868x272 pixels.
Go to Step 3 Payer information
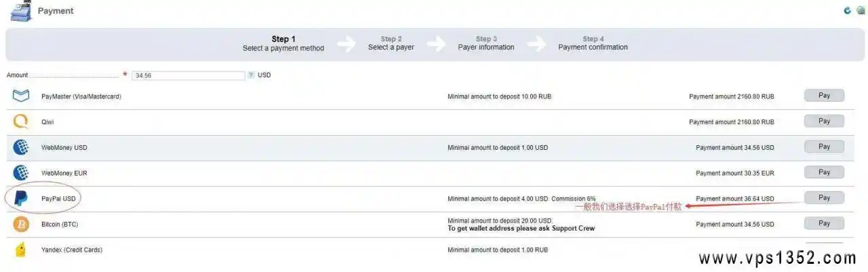point(486,43)
